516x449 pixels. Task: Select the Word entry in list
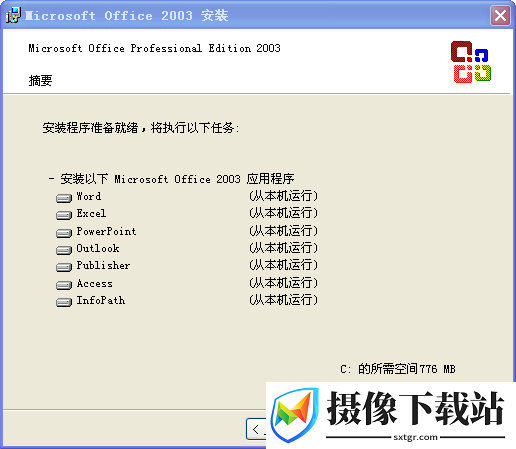point(89,196)
